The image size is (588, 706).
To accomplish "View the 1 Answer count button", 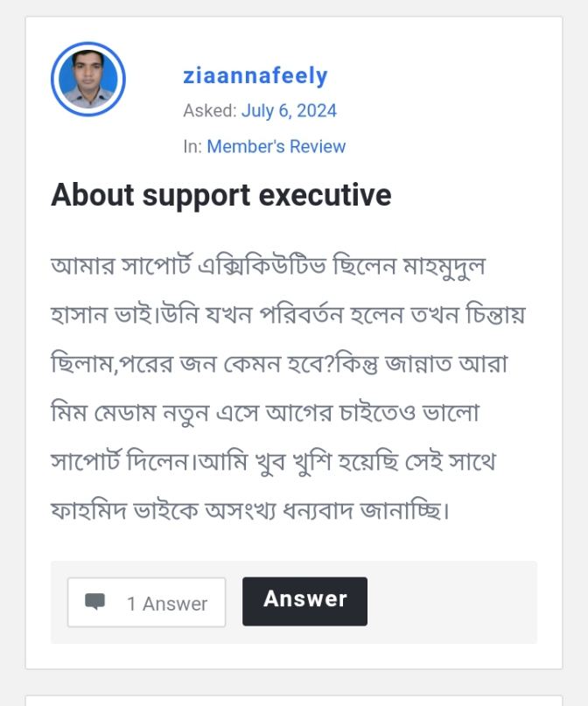I will (147, 603).
